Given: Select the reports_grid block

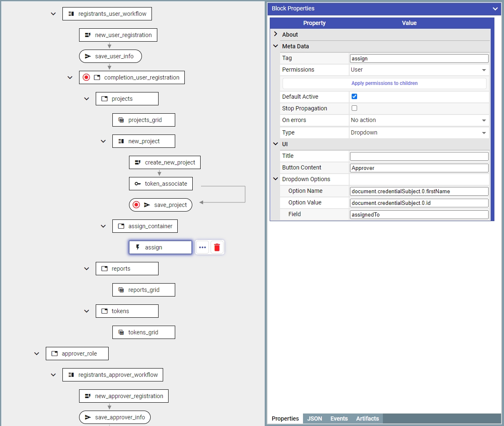Looking at the screenshot, I should (x=144, y=290).
